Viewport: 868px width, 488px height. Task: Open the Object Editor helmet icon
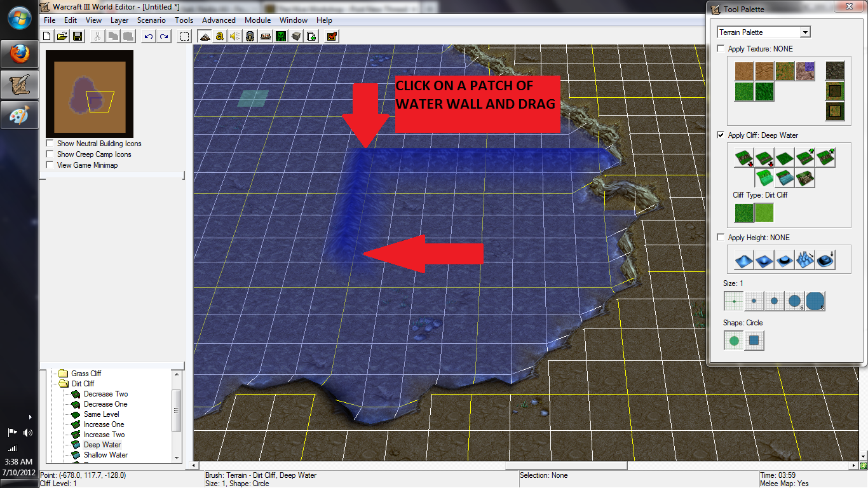(x=250, y=36)
